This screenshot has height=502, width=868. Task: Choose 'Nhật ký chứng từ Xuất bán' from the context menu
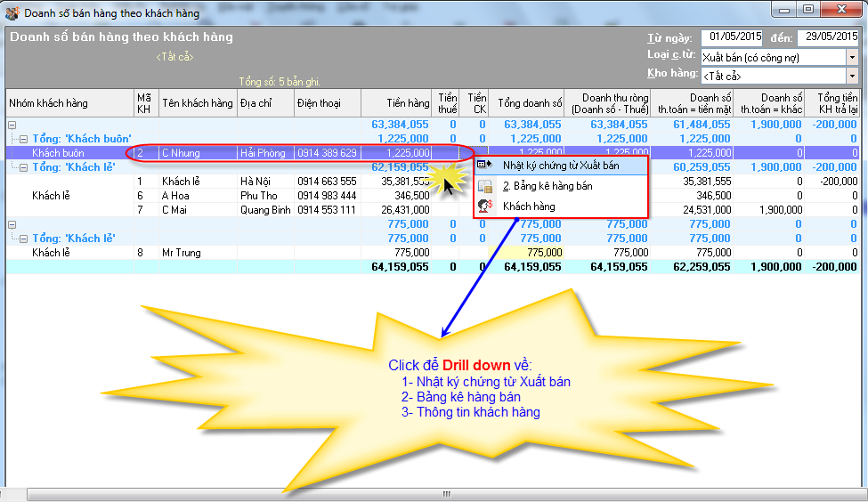(x=560, y=165)
